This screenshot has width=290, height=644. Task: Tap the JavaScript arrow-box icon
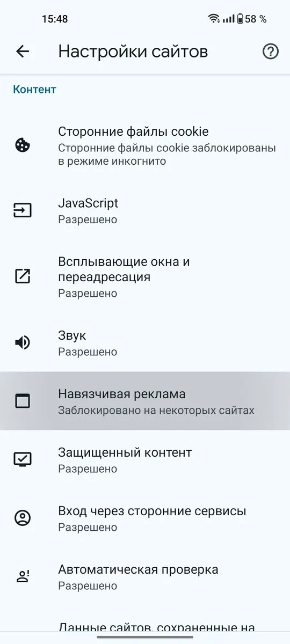(23, 210)
